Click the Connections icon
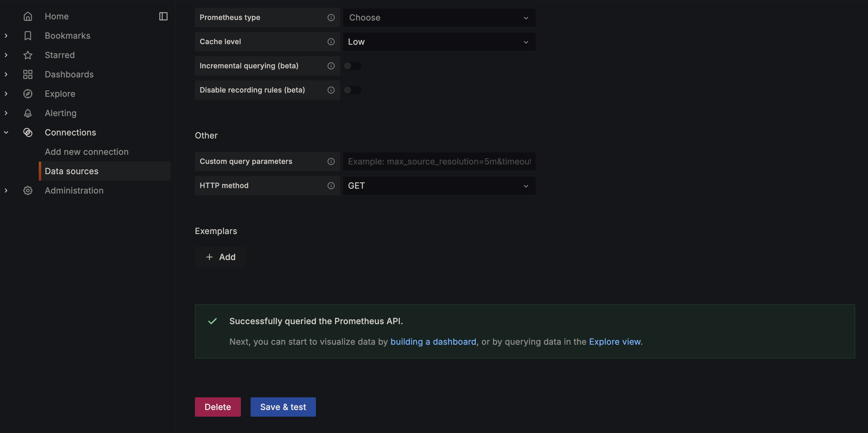 coord(28,132)
